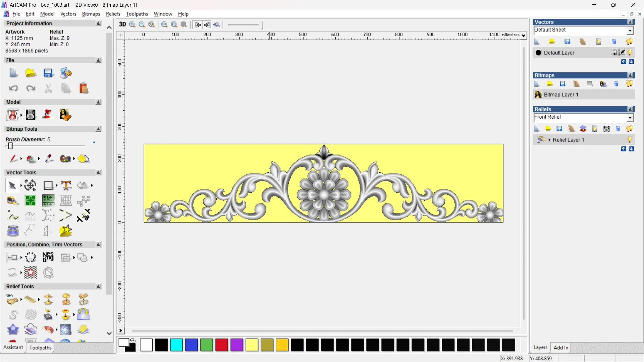Click the Save file icon
Screen dimensions: 644x362
coord(48,73)
